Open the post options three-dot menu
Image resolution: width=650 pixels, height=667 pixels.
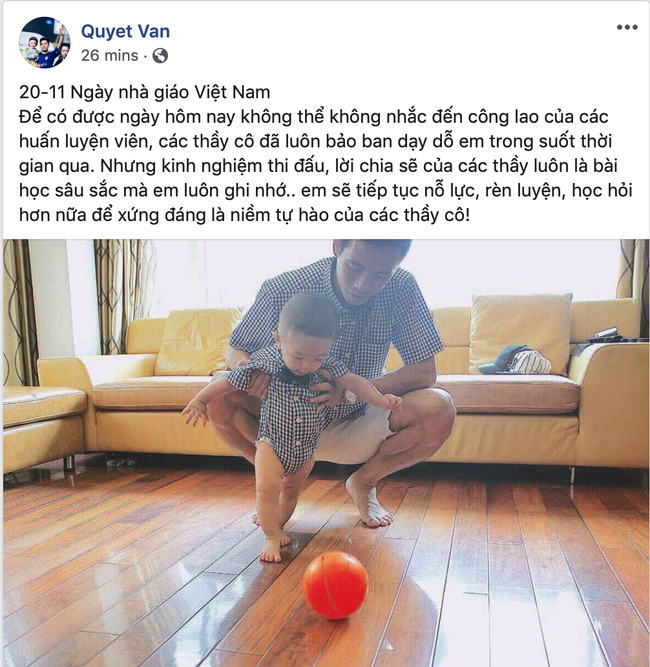point(627,27)
